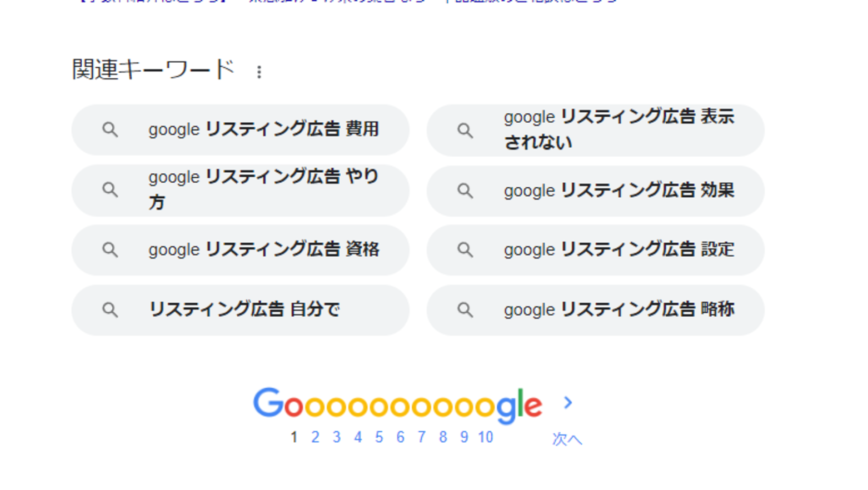Go to results page 5

(379, 438)
